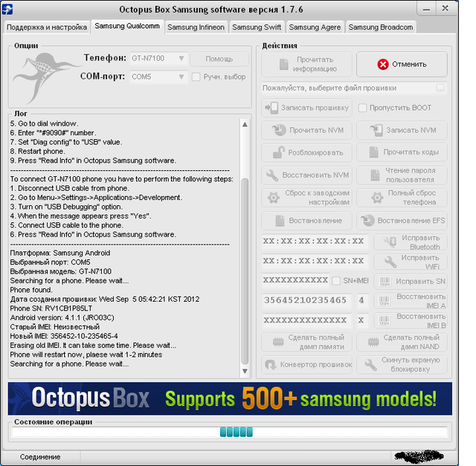Click the operation status progress bar

230,432
